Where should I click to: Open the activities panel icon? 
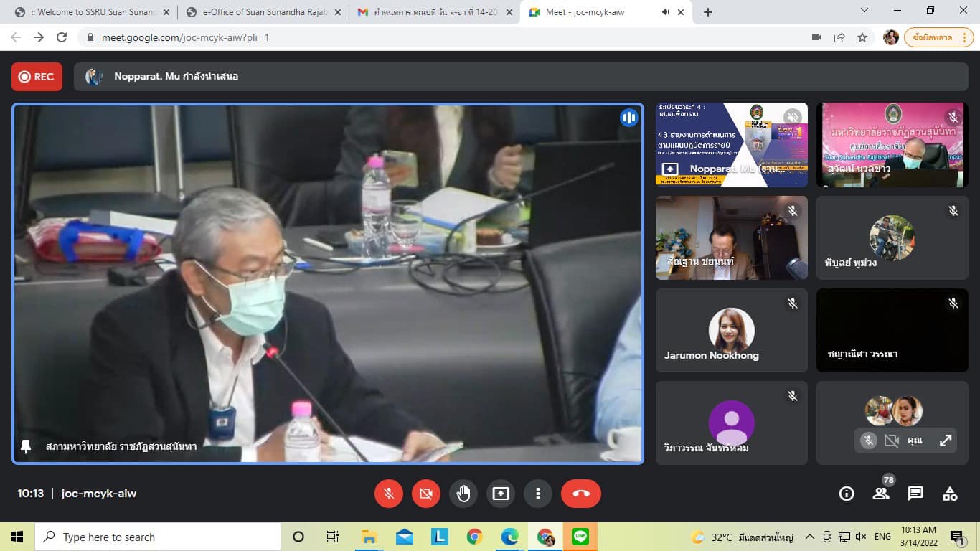pos(950,494)
